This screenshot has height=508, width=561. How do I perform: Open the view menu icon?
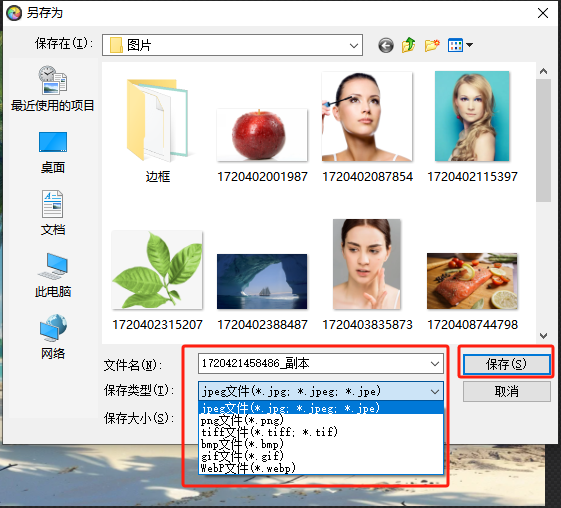pyautogui.click(x=460, y=45)
